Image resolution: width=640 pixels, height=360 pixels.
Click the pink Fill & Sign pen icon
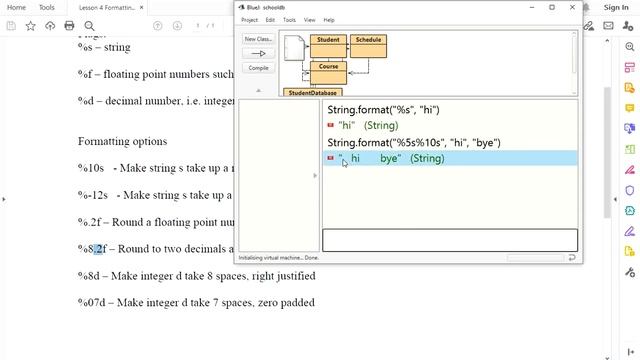tap(629, 169)
